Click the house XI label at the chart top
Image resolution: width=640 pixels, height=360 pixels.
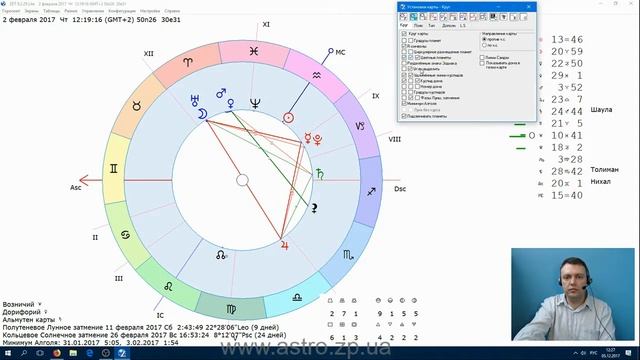pos(266,24)
